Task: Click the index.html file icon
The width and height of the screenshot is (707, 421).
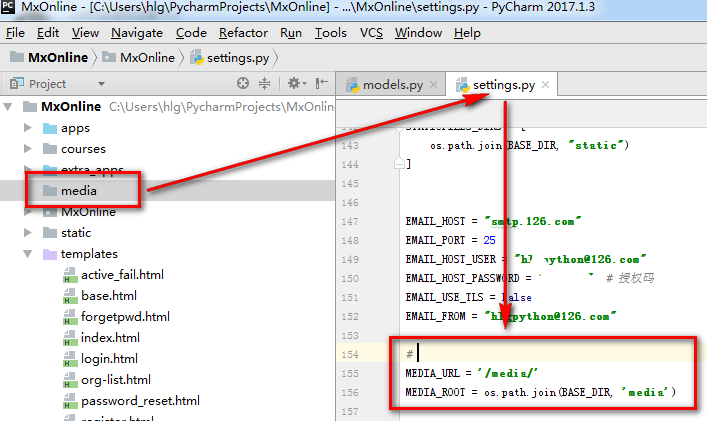Action: 70,338
